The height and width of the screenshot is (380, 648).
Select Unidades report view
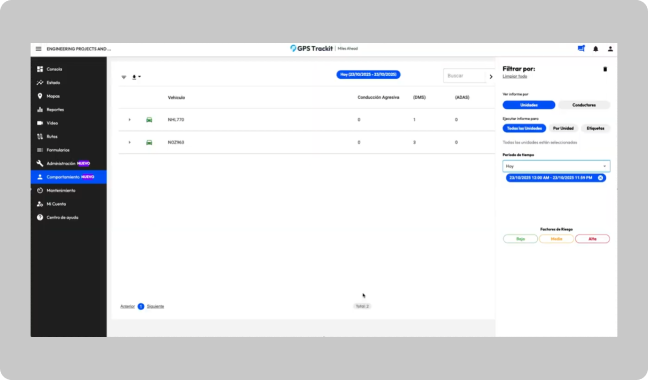[x=529, y=105]
